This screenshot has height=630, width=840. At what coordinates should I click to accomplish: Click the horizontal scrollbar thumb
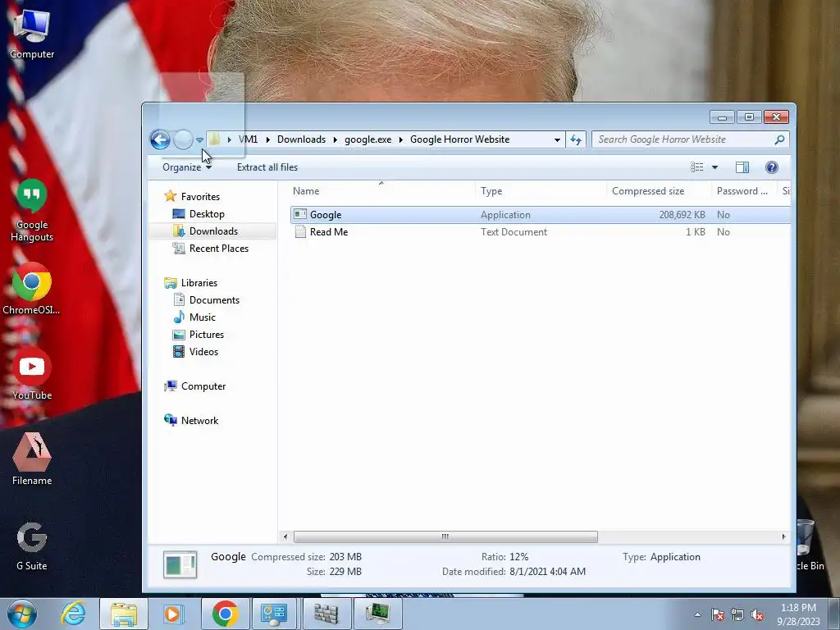coord(445,536)
